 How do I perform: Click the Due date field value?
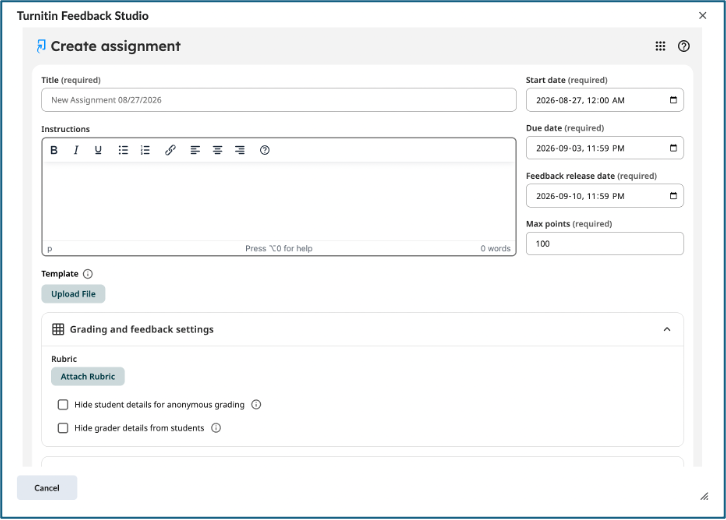580,148
